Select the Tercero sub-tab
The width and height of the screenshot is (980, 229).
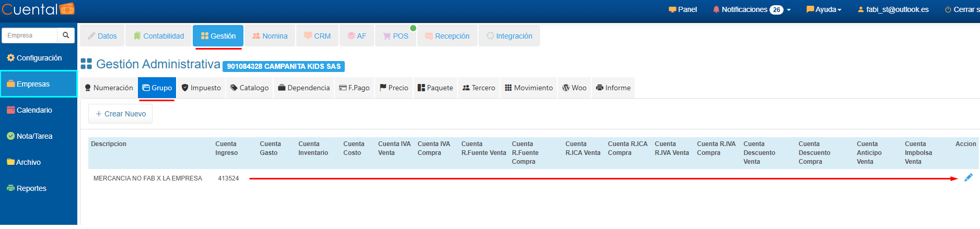point(479,88)
